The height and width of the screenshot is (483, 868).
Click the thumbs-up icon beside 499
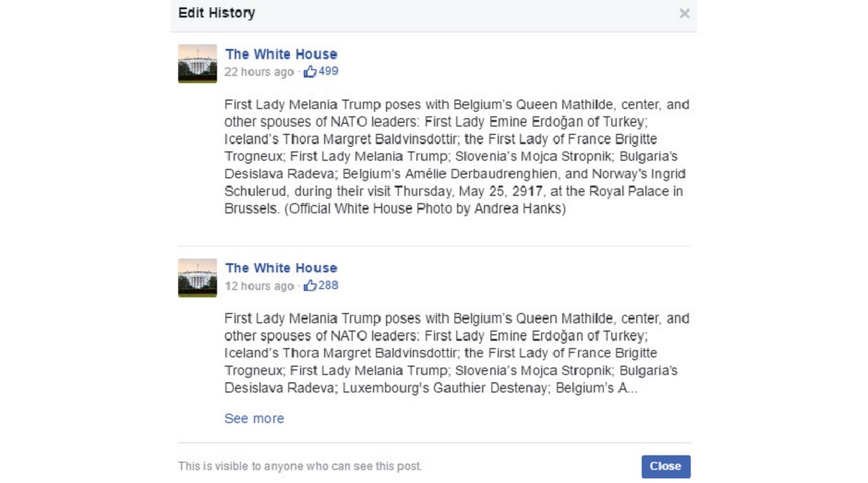click(310, 71)
